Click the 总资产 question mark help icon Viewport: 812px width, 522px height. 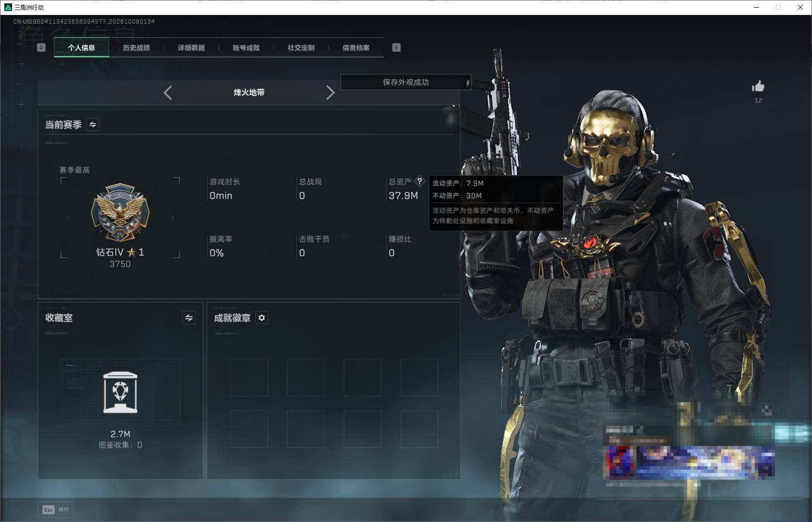pos(420,181)
